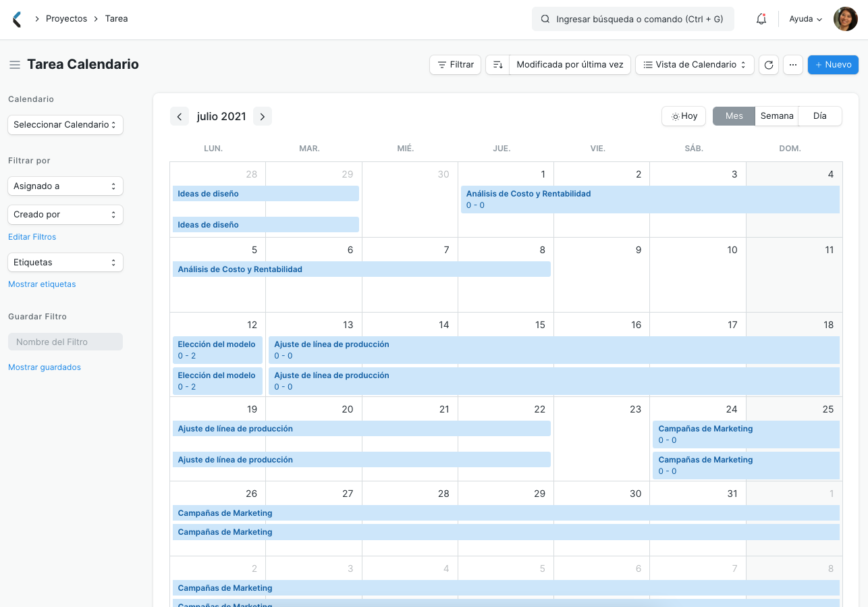Switch to the Semana view tab
The width and height of the screenshot is (868, 607).
coord(776,115)
